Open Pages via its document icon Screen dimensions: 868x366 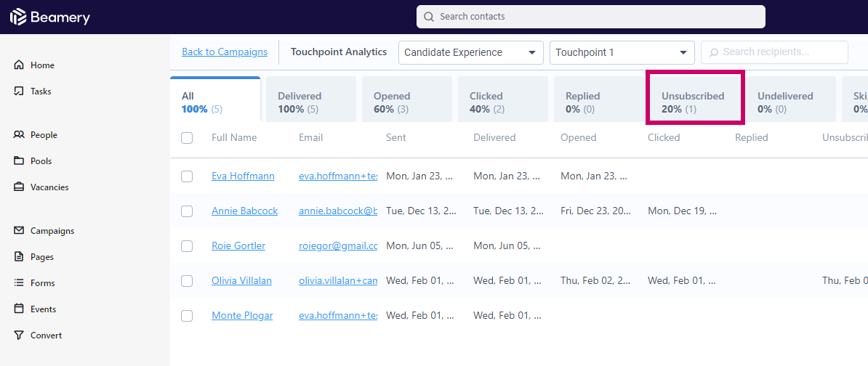(20, 256)
